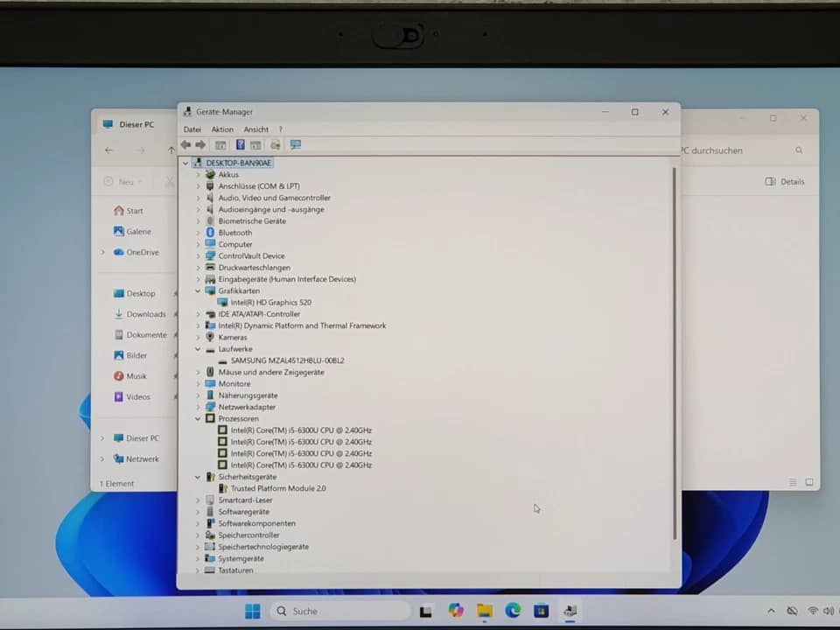The height and width of the screenshot is (630, 840).
Task: Open the Windows Start menu
Action: click(x=252, y=611)
